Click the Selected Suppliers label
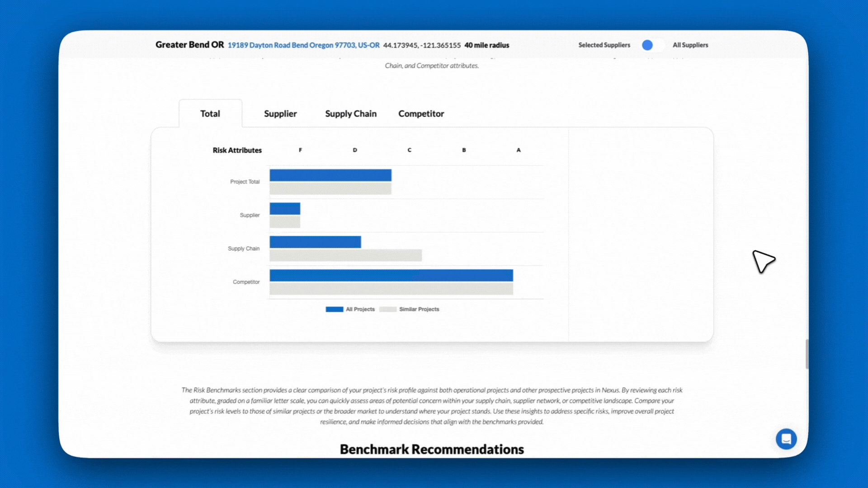Image resolution: width=868 pixels, height=488 pixels. (604, 45)
